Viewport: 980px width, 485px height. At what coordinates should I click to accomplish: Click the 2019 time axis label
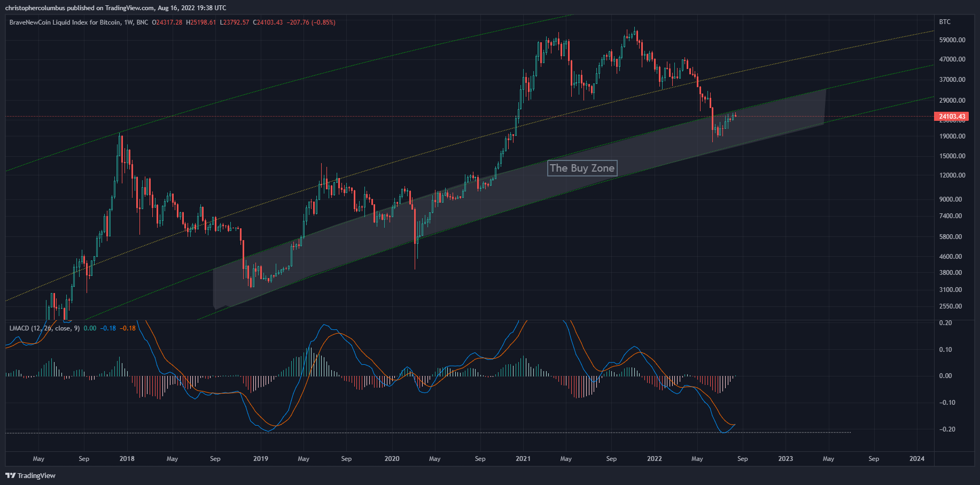261,459
